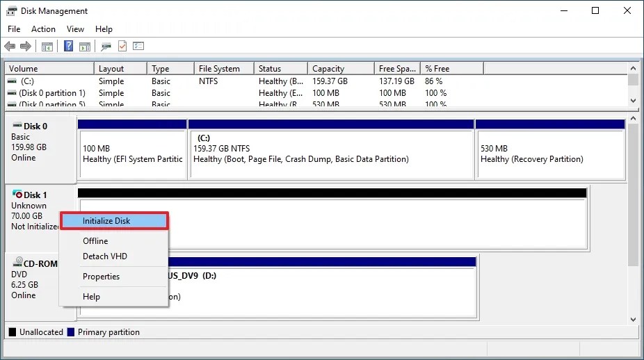Sort by the Capacity column header
644x360 pixels.
coord(341,69)
